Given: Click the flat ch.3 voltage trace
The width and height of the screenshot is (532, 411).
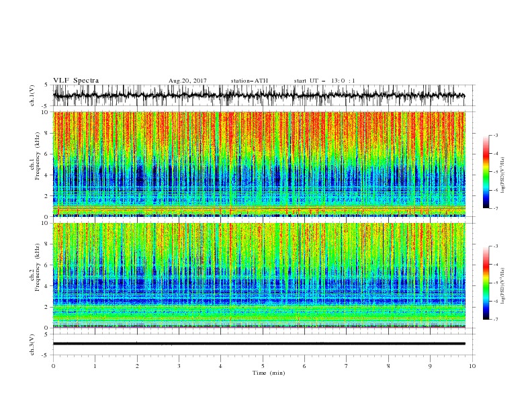Looking at the screenshot, I should [259, 344].
